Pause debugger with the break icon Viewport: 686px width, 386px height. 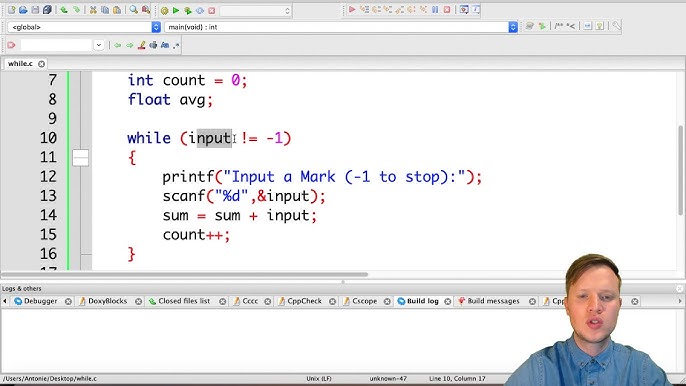(435, 10)
